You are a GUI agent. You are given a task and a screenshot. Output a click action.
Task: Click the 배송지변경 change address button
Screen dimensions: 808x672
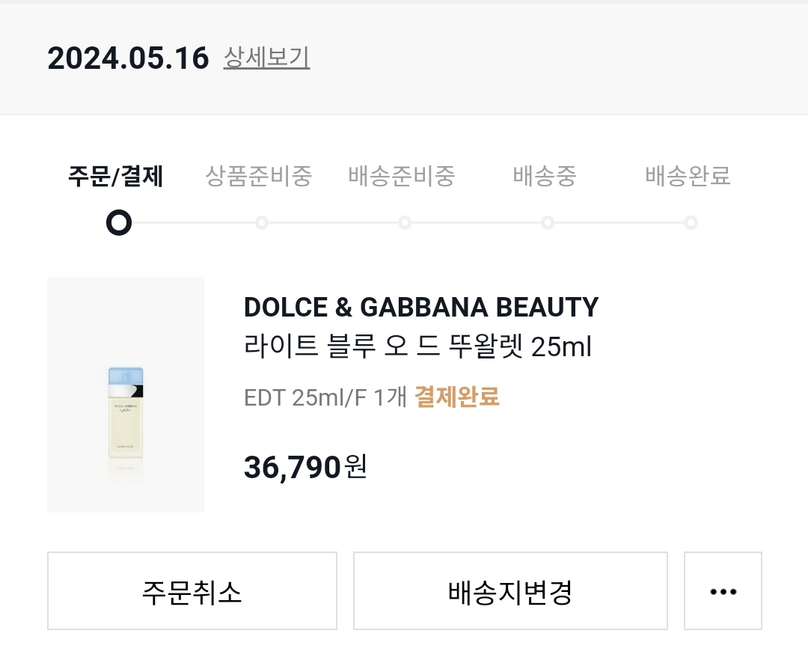[510, 590]
